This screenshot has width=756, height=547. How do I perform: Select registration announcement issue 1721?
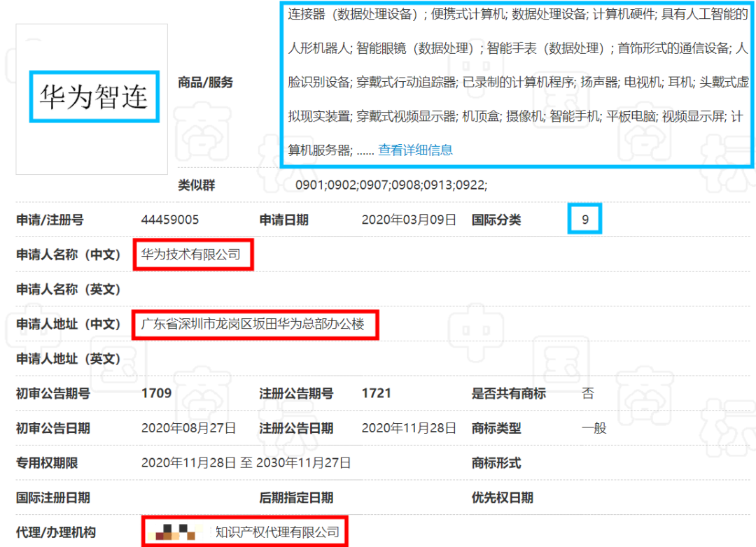click(376, 393)
